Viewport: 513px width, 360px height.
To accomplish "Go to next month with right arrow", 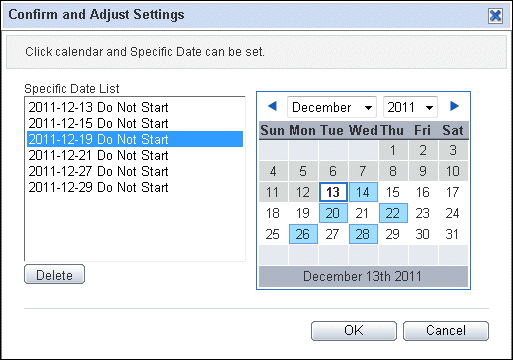I will (x=454, y=106).
